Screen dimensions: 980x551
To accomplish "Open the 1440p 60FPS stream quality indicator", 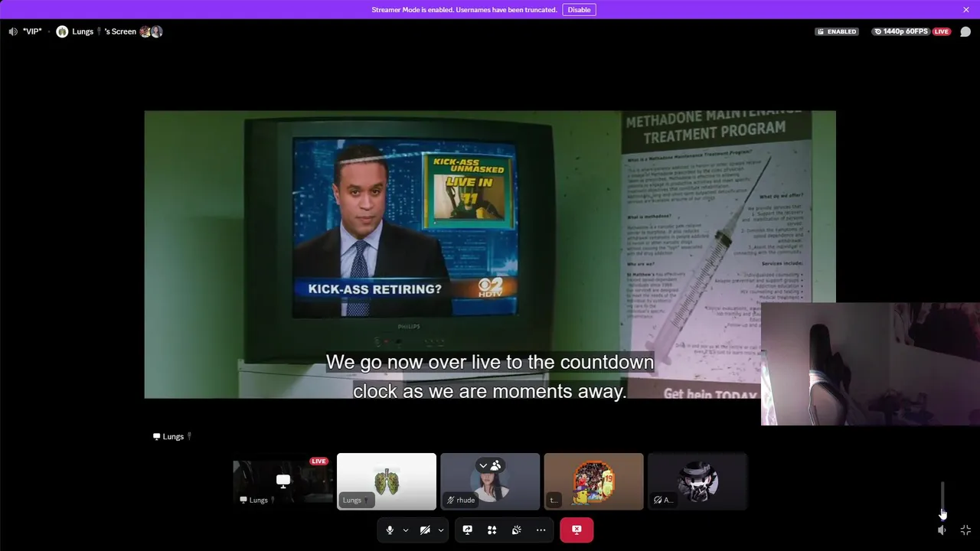I will pyautogui.click(x=902, y=31).
